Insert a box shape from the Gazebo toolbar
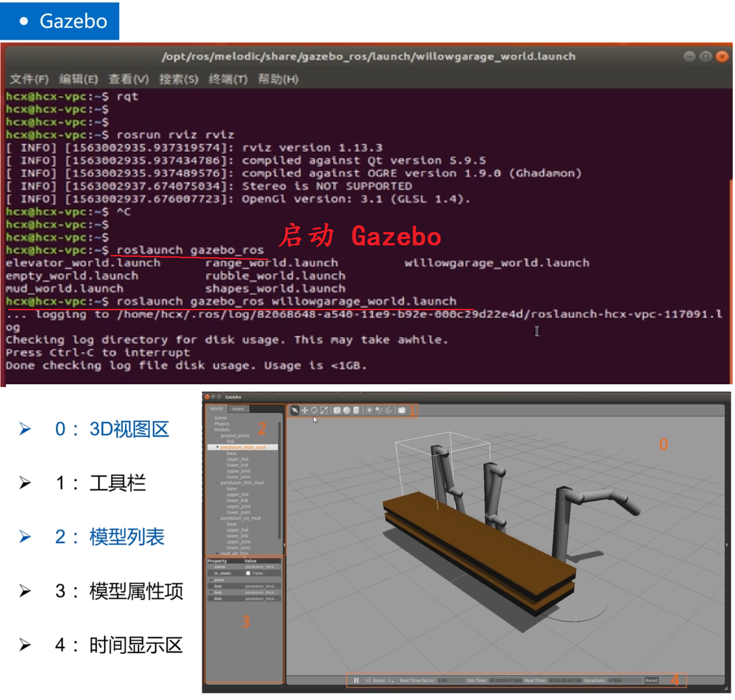This screenshot has height=700, width=735. tap(337, 410)
